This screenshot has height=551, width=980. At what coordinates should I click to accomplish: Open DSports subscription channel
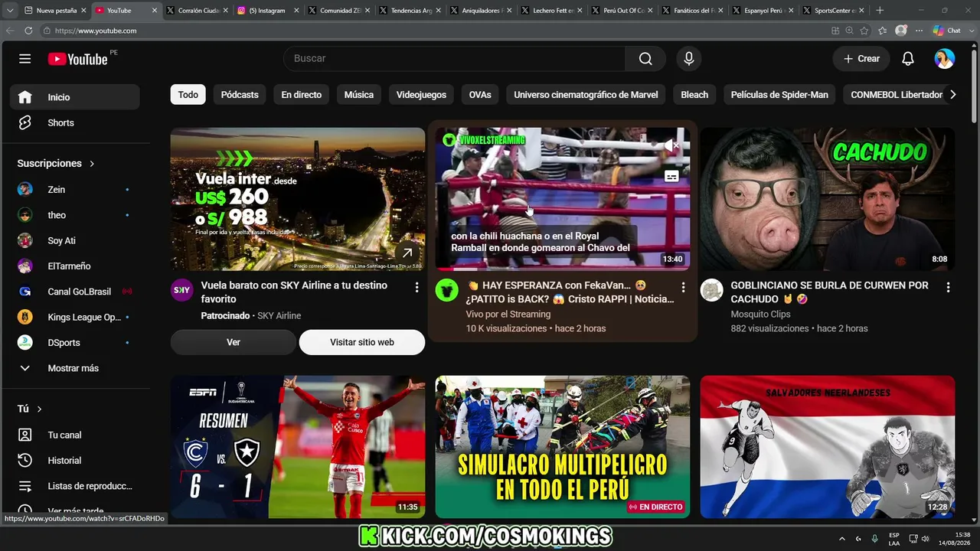[x=74, y=342]
